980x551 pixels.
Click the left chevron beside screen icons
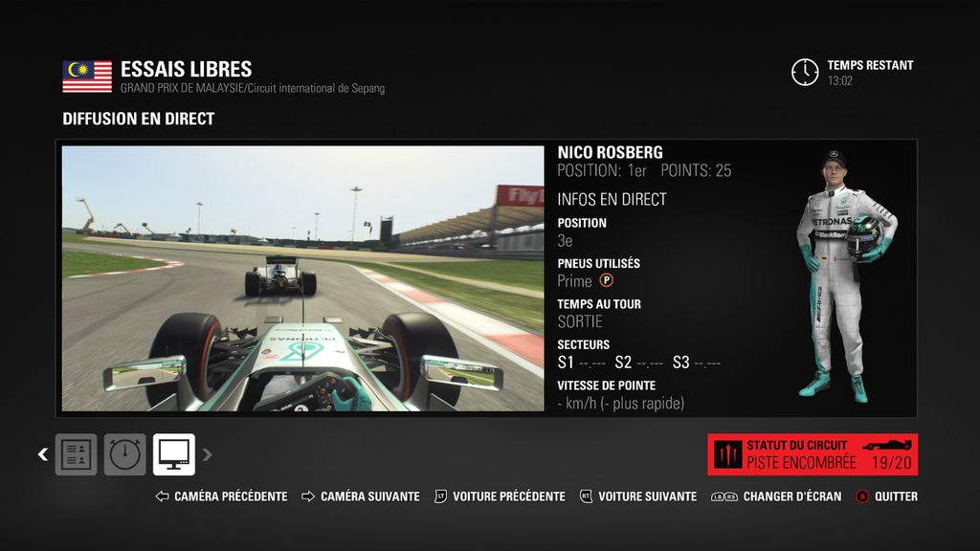coord(42,454)
